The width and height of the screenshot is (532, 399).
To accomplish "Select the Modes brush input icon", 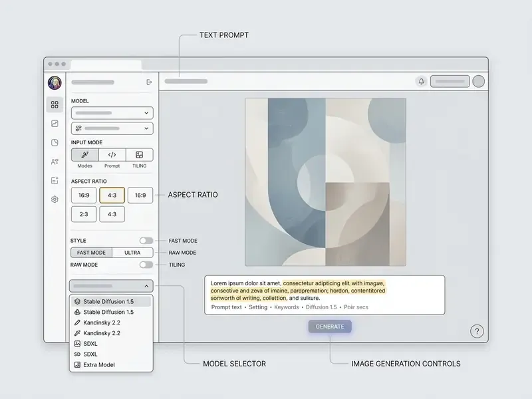I will pos(85,155).
